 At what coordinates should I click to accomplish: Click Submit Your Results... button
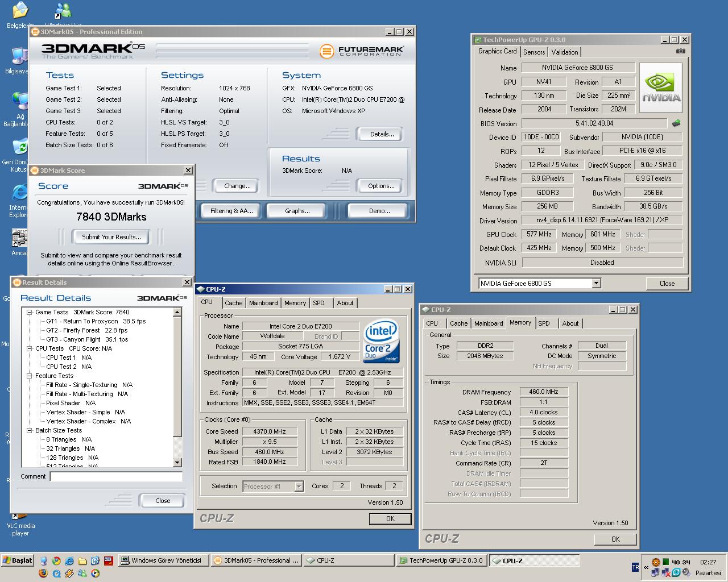(x=111, y=237)
